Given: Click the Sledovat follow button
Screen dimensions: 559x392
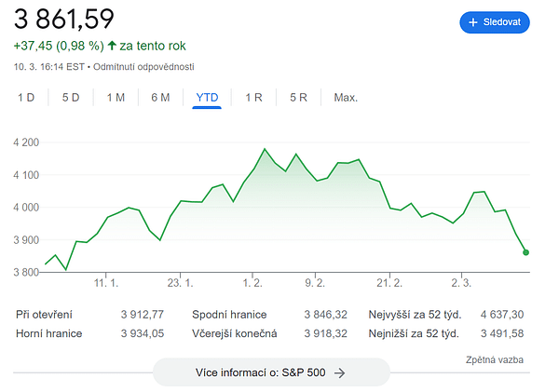Looking at the screenshot, I should point(495,22).
